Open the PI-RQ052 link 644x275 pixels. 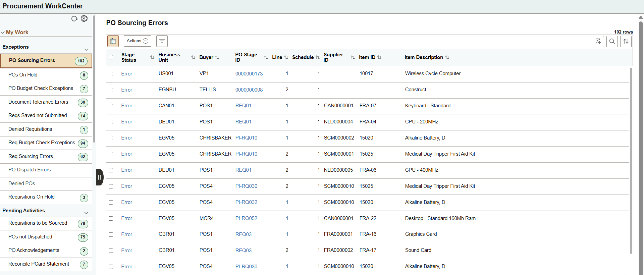[x=246, y=218]
